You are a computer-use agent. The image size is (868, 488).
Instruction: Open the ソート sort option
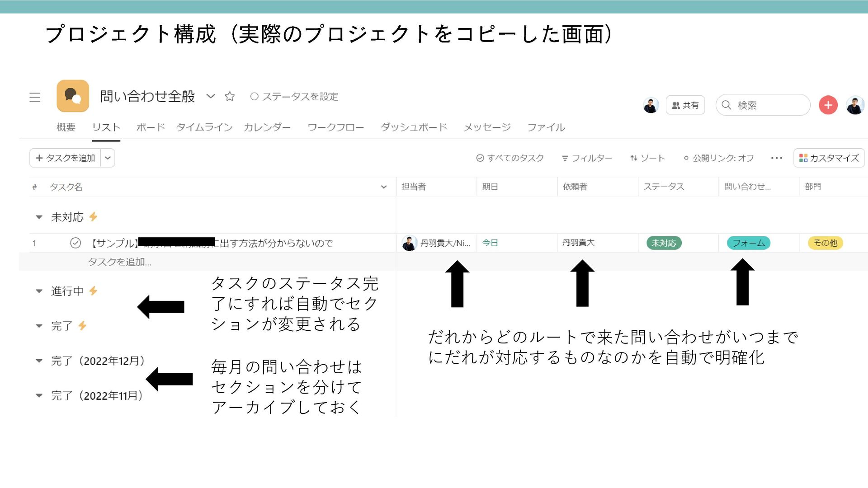pyautogui.click(x=647, y=158)
